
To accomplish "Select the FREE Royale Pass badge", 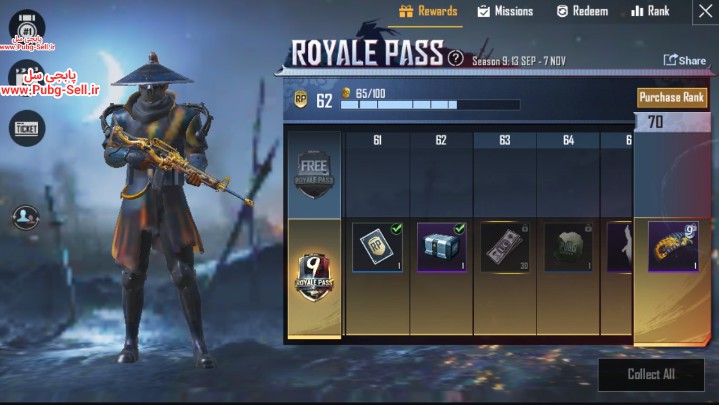I will tap(314, 174).
